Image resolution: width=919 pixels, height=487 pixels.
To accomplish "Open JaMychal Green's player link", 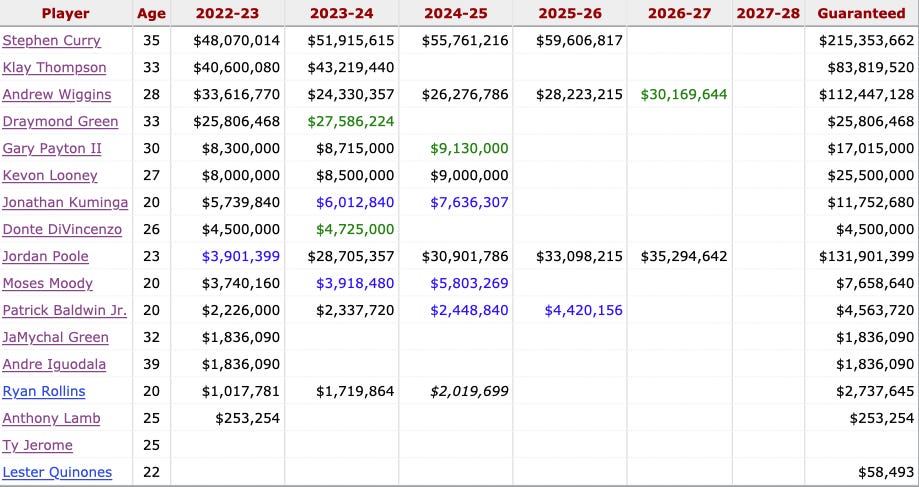I will tap(56, 337).
